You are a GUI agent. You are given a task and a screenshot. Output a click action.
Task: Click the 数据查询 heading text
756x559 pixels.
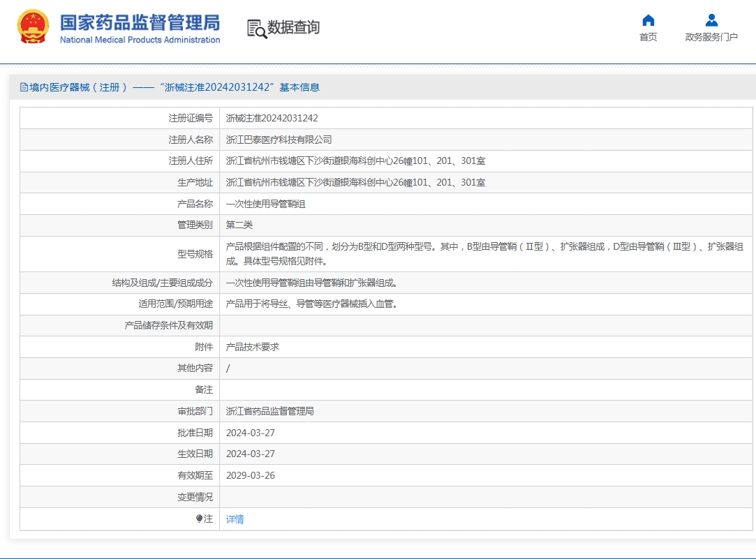click(x=294, y=27)
